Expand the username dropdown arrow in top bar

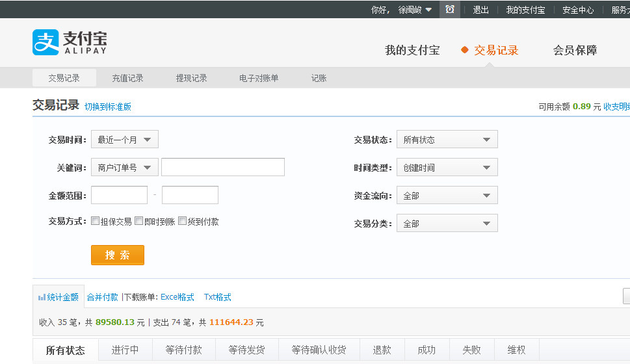pos(428,10)
